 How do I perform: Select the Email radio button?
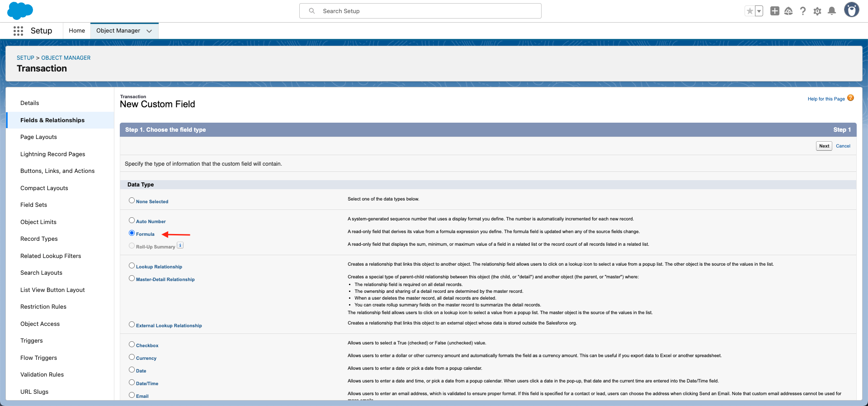coord(132,395)
